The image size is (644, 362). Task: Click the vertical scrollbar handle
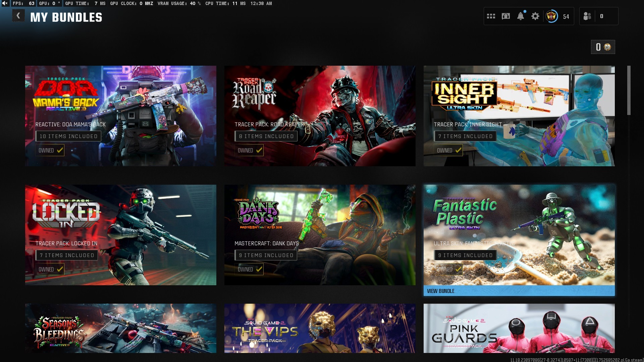pyautogui.click(x=629, y=90)
